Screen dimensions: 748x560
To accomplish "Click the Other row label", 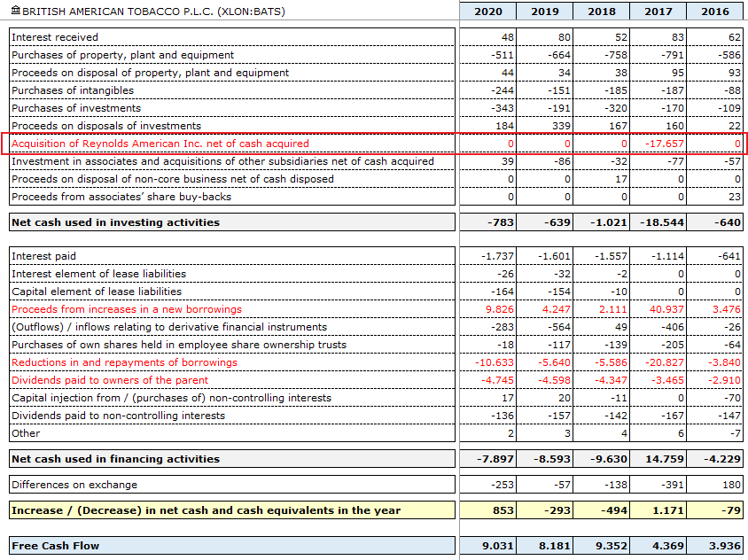I will (26, 433).
